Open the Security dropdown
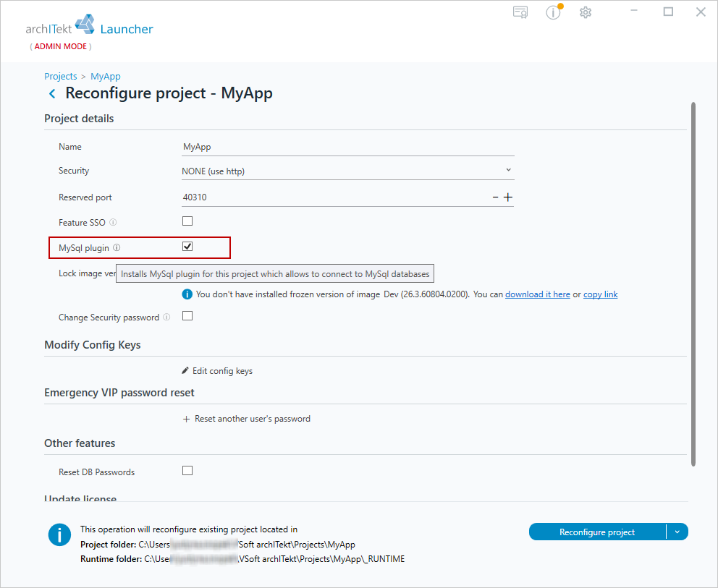Viewport: 718px width, 588px height. 347,171
